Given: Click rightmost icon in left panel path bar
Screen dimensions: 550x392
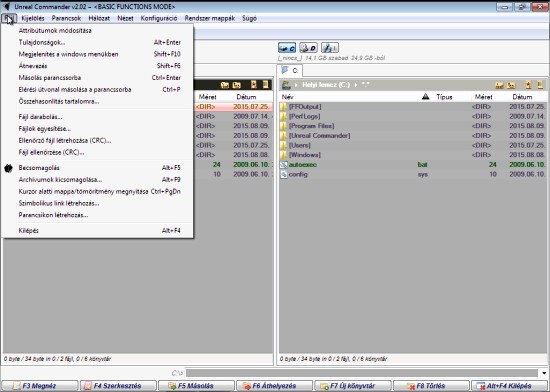Looking at the screenshot, I should (x=266, y=85).
